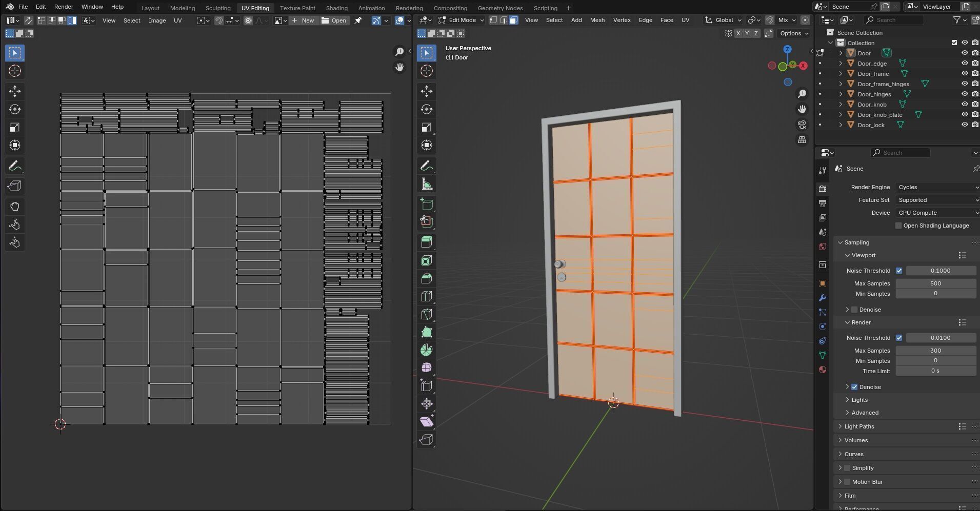980x511 pixels.
Task: Select the Knife tool
Action: click(x=427, y=314)
